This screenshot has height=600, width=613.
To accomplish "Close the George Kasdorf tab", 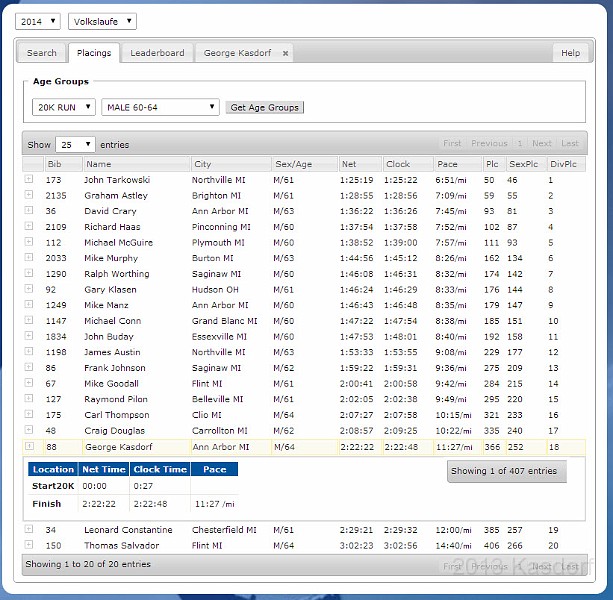I will click(x=285, y=53).
